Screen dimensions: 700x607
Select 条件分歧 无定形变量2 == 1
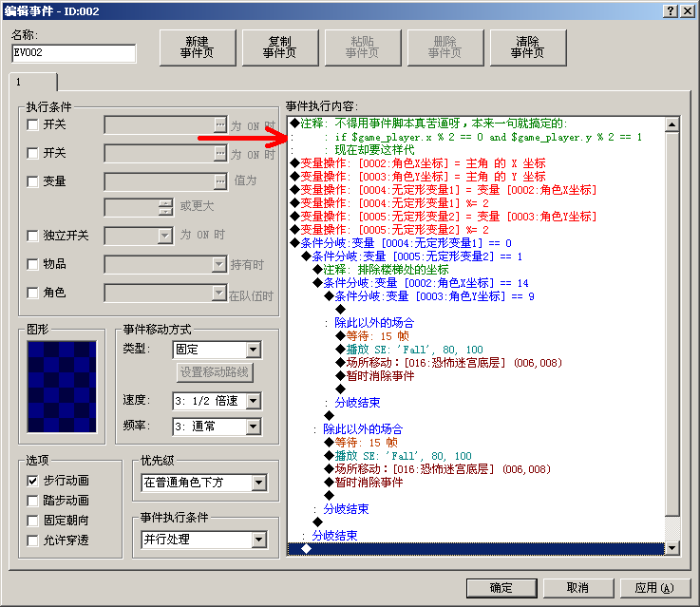[477, 256]
